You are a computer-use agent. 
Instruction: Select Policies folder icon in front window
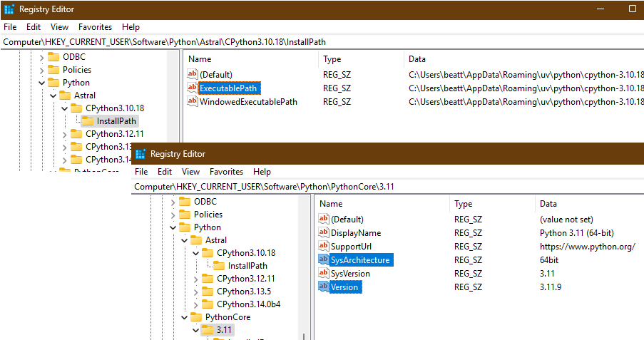click(x=185, y=214)
